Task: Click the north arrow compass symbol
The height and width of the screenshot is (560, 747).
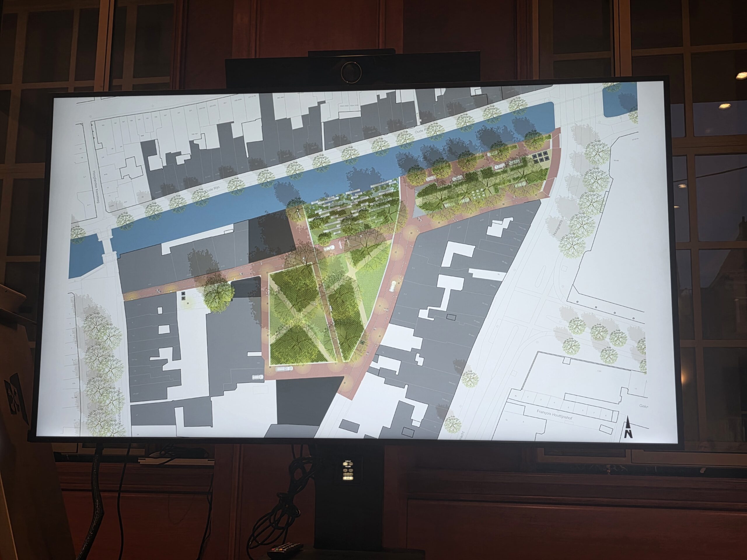Action: click(628, 427)
